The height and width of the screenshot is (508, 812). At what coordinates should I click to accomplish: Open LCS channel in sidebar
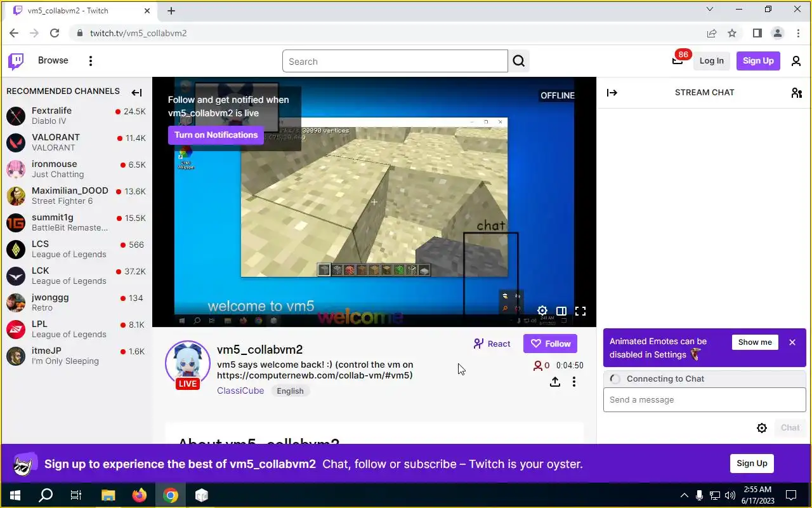[x=76, y=249]
